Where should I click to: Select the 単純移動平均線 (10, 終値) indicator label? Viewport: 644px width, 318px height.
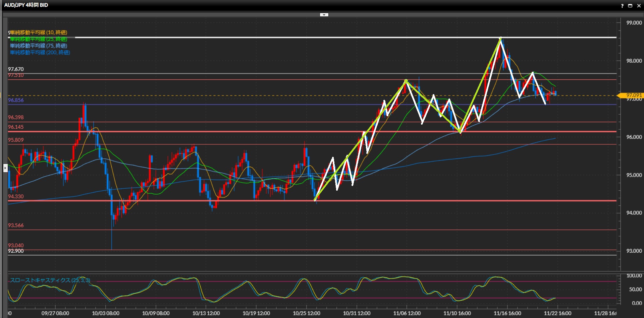(x=39, y=33)
